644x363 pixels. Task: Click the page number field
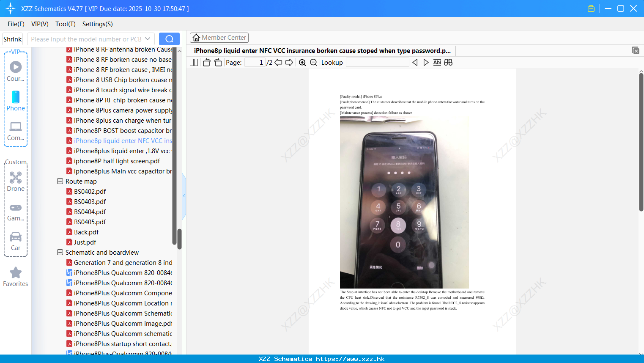point(255,63)
